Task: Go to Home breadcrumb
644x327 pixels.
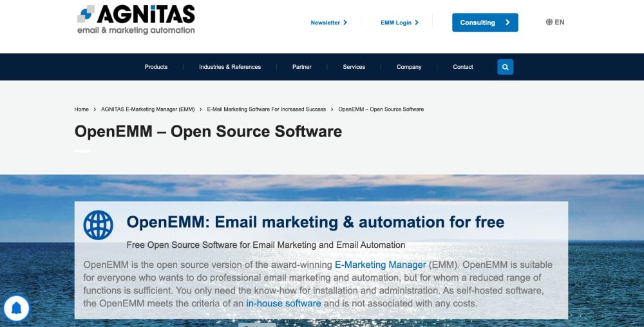Action: (x=81, y=109)
